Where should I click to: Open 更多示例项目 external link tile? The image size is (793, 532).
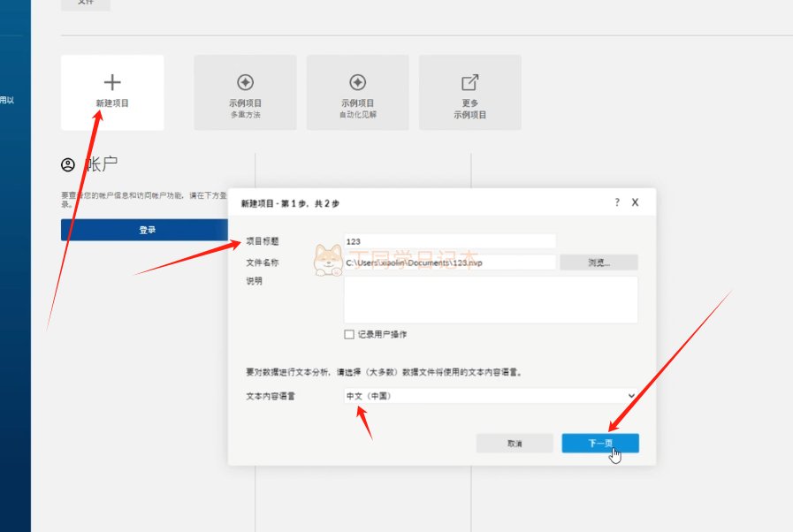469,93
